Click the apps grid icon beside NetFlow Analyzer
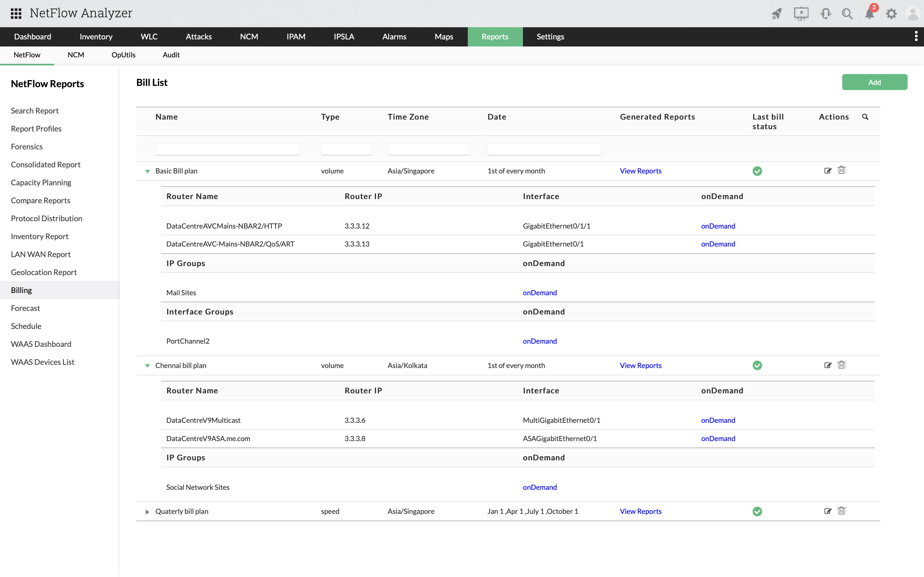924x577 pixels. click(x=16, y=13)
